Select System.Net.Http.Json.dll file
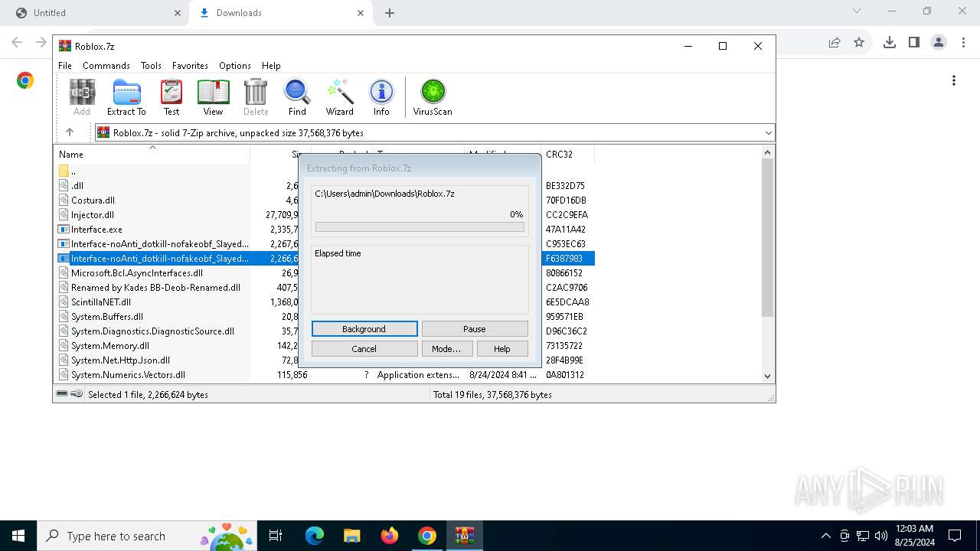This screenshot has height=551, width=980. (120, 360)
